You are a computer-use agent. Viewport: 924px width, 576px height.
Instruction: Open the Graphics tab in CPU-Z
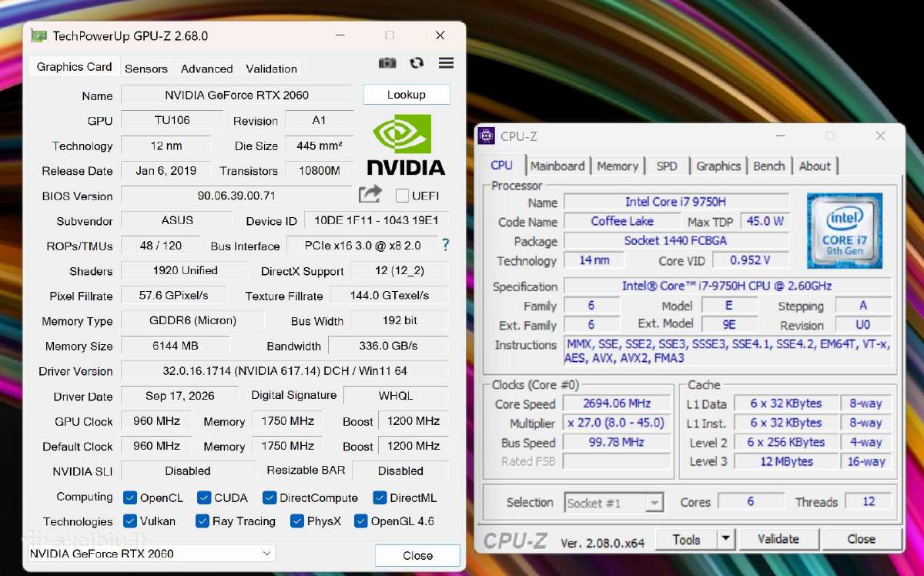718,166
